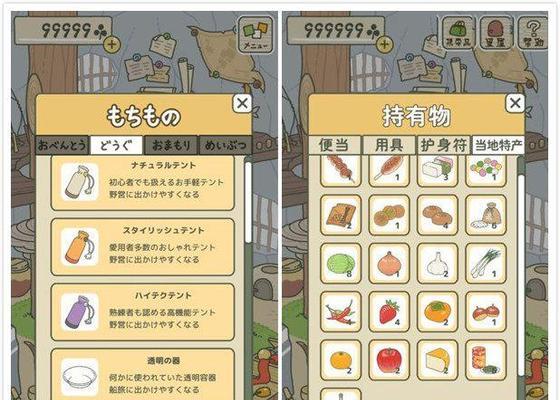Image resolution: width=560 pixels, height=400 pixels.
Task: Switch to the おまもり tab
Action: point(171,145)
